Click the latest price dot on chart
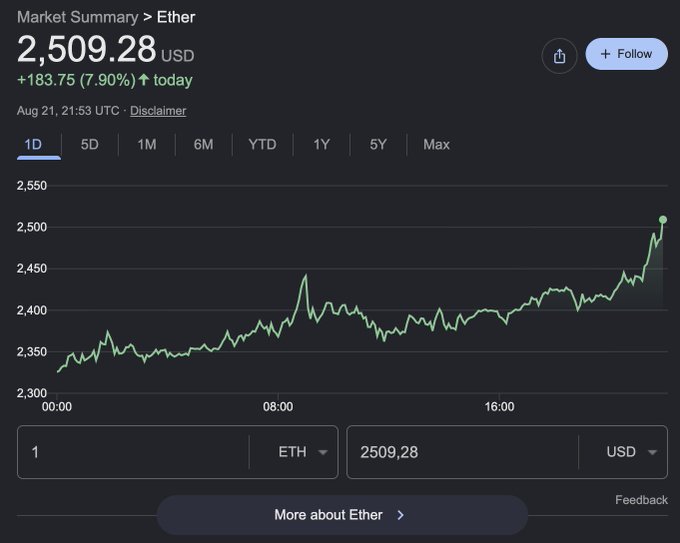 click(x=663, y=219)
